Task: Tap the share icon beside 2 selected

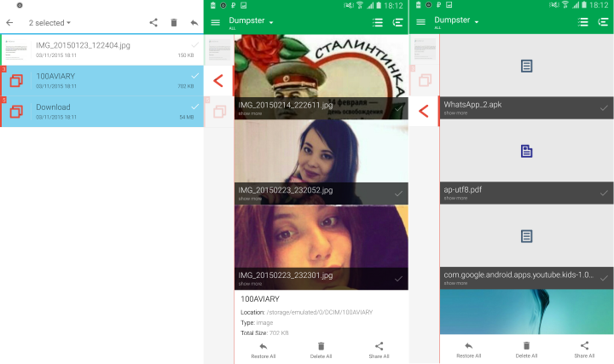Action: coord(153,23)
